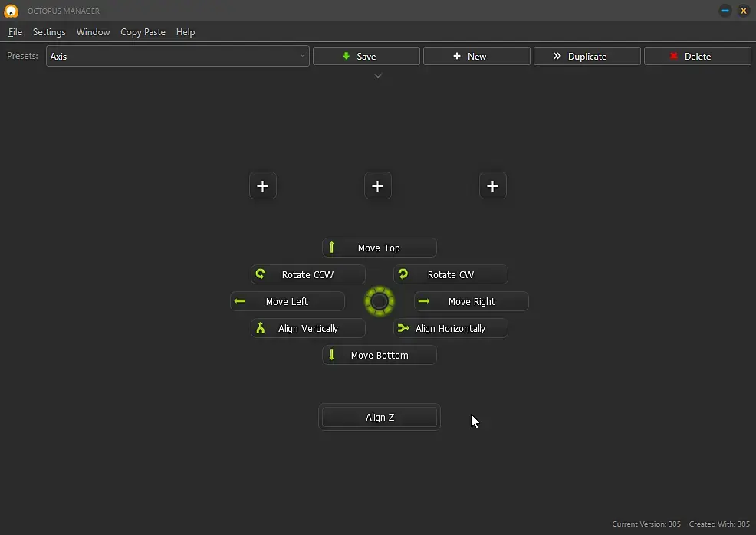Screen dimensions: 756x535
Task: Add an item with the rightmost plus button
Action: point(493,185)
